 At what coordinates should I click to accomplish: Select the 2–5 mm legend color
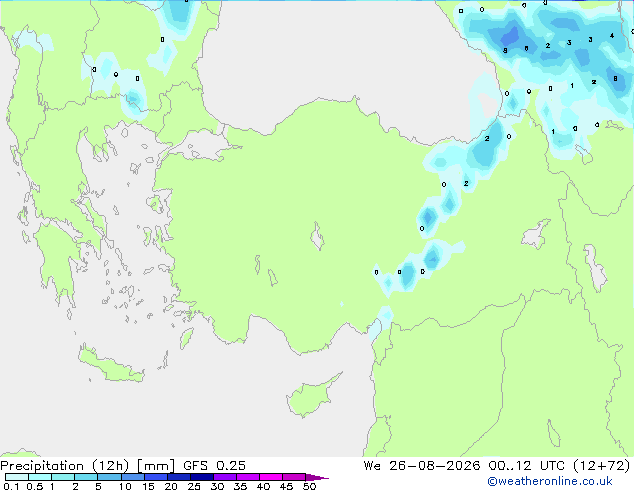[x=86, y=477]
